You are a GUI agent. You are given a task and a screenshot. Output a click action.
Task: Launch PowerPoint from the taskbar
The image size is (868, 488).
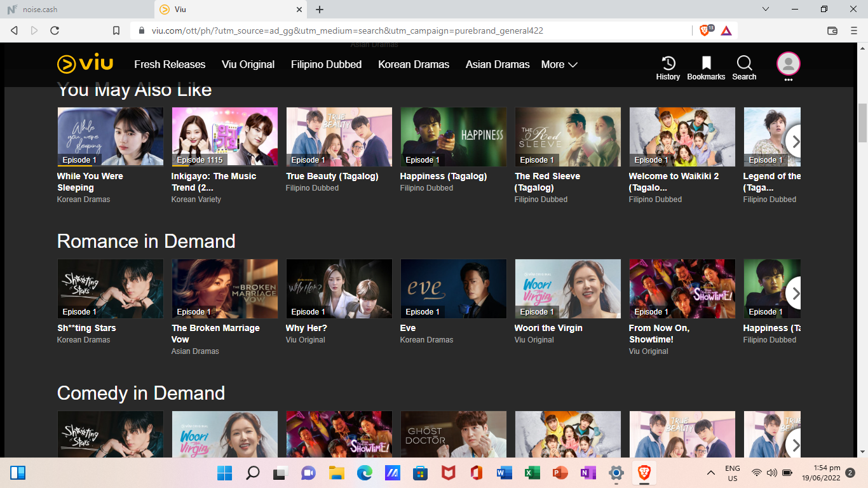click(x=560, y=473)
